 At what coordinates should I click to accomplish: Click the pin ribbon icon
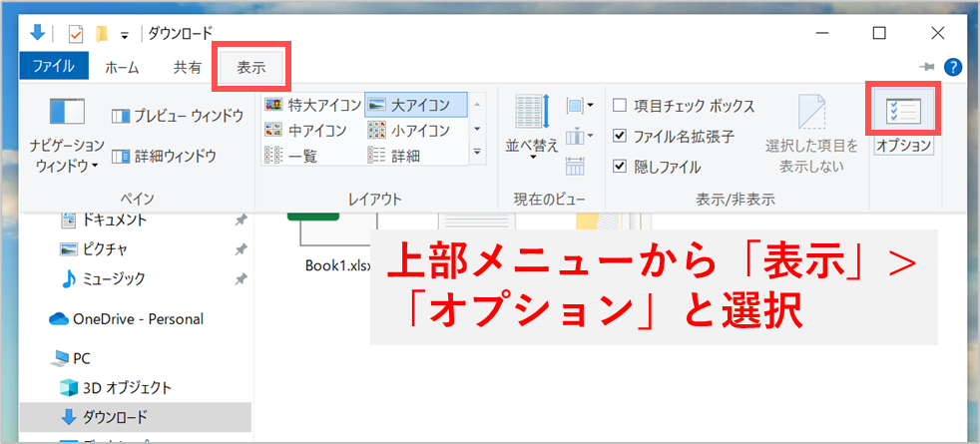(x=926, y=67)
